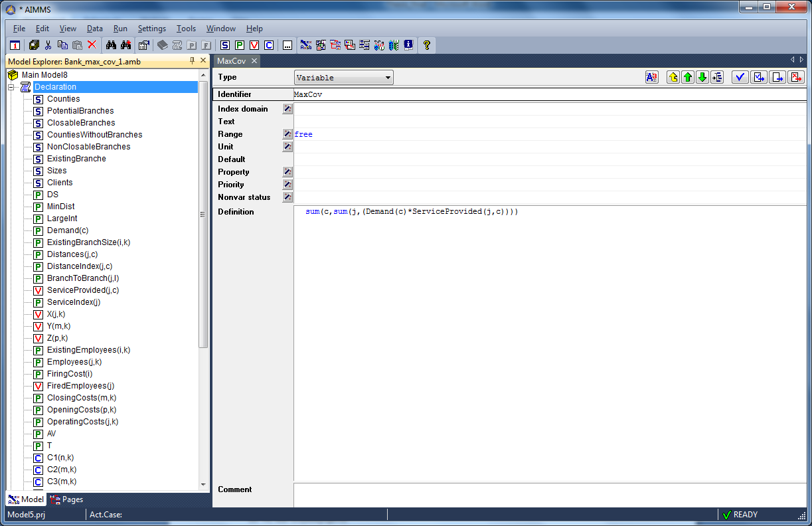Insert a new Variable with the red V icon
Screen dimensions: 812x526
(254, 45)
